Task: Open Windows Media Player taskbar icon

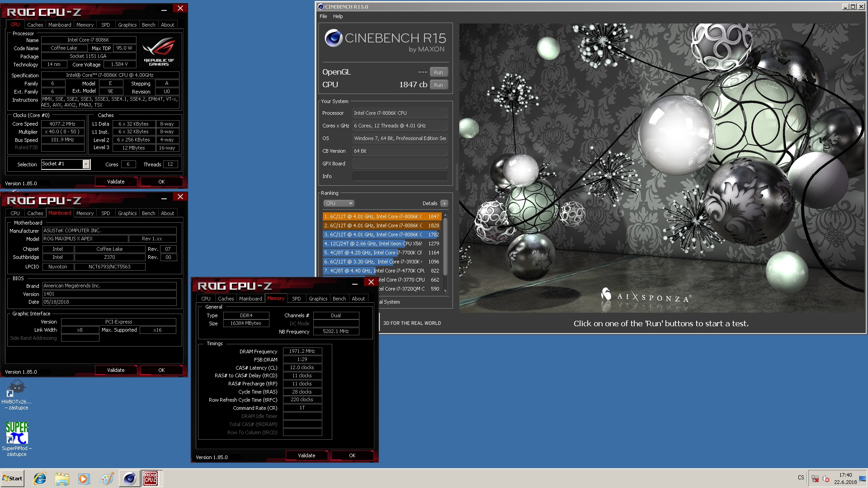Action: tap(84, 479)
